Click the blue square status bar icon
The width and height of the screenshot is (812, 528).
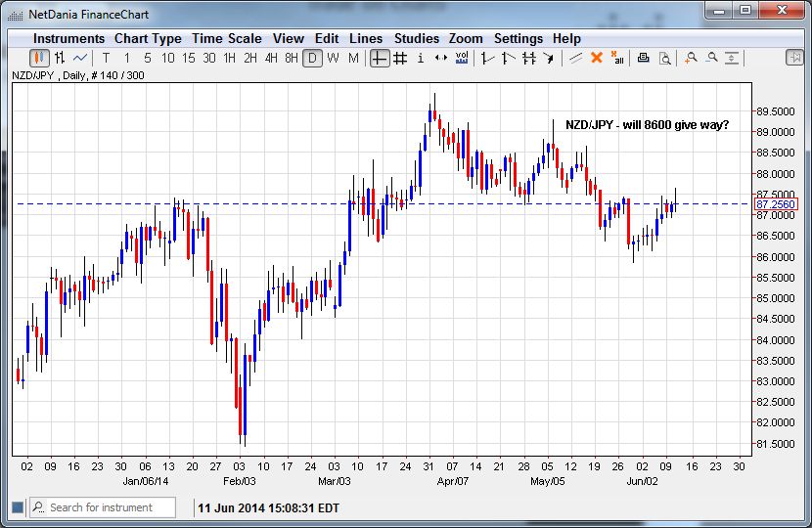point(18,507)
